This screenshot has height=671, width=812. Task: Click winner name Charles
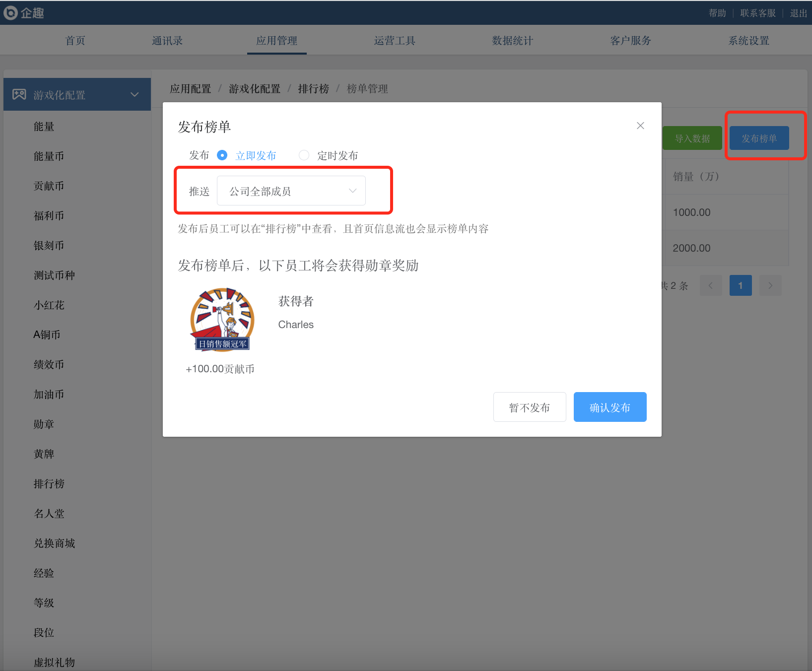[x=296, y=325]
